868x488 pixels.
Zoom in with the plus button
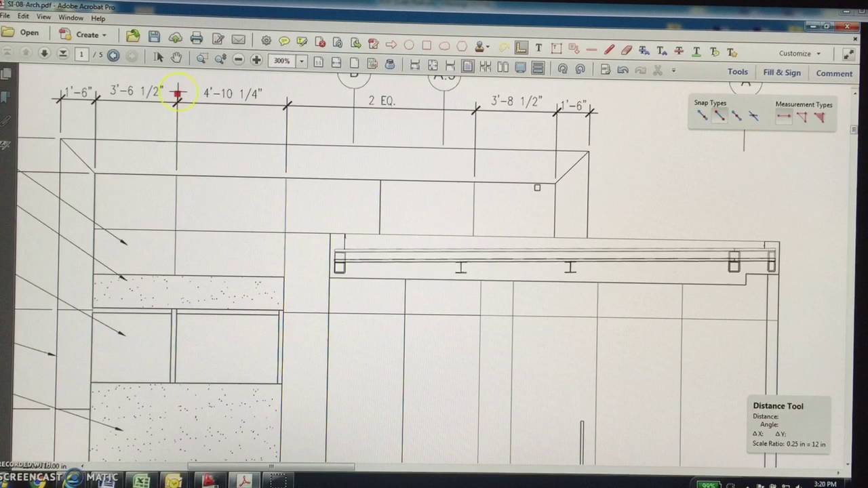(256, 60)
